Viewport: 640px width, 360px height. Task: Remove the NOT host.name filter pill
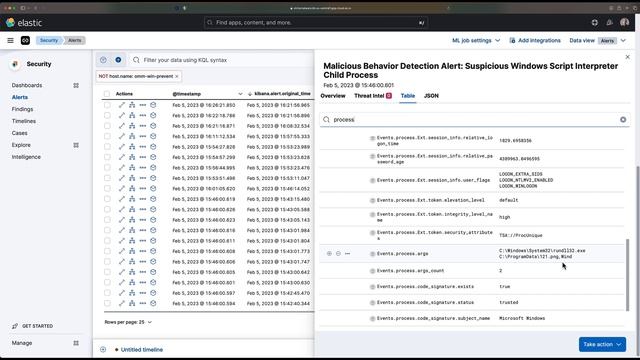[x=177, y=76]
